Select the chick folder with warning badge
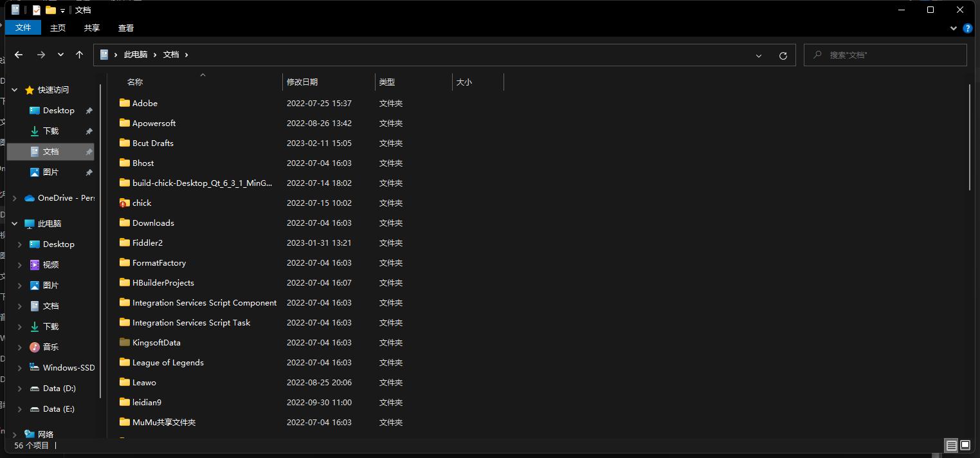980x458 pixels. click(125, 203)
